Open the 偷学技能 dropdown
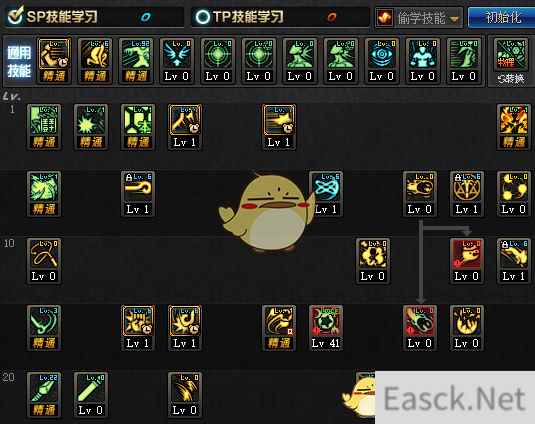 419,18
